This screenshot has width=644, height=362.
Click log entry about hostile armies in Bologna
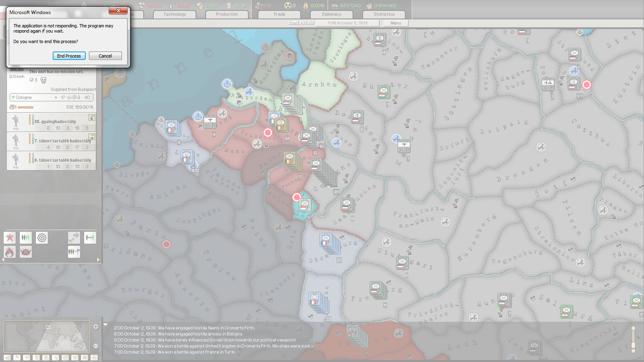pyautogui.click(x=179, y=334)
